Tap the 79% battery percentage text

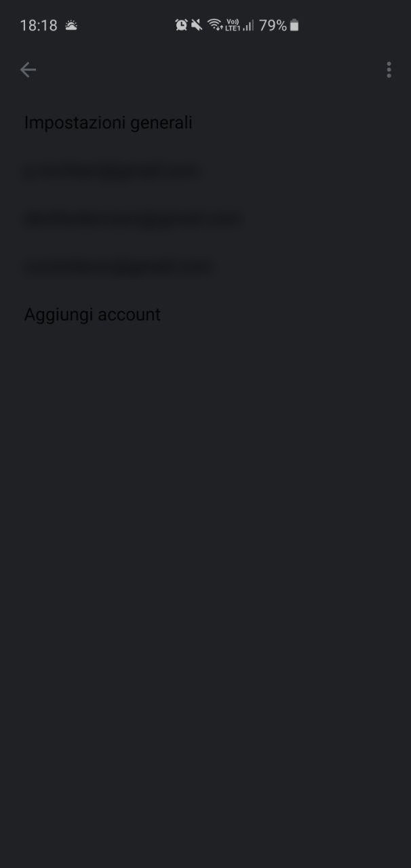[273, 26]
